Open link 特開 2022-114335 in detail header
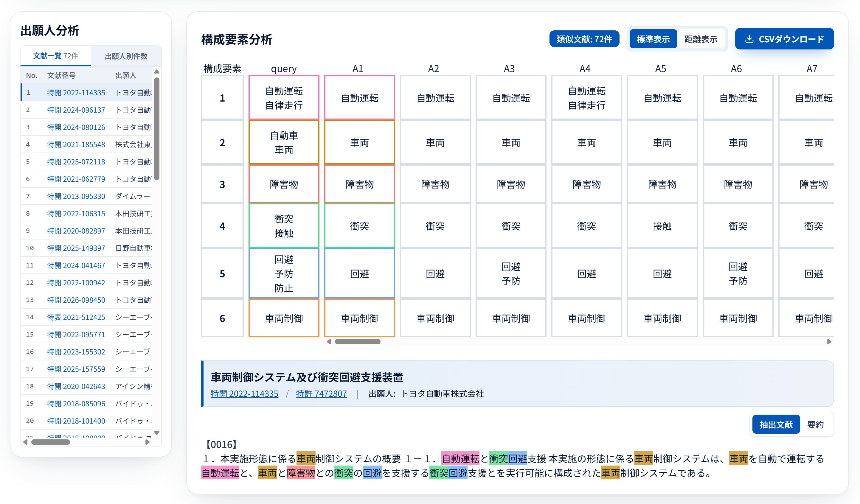This screenshot has height=504, width=860. click(244, 393)
